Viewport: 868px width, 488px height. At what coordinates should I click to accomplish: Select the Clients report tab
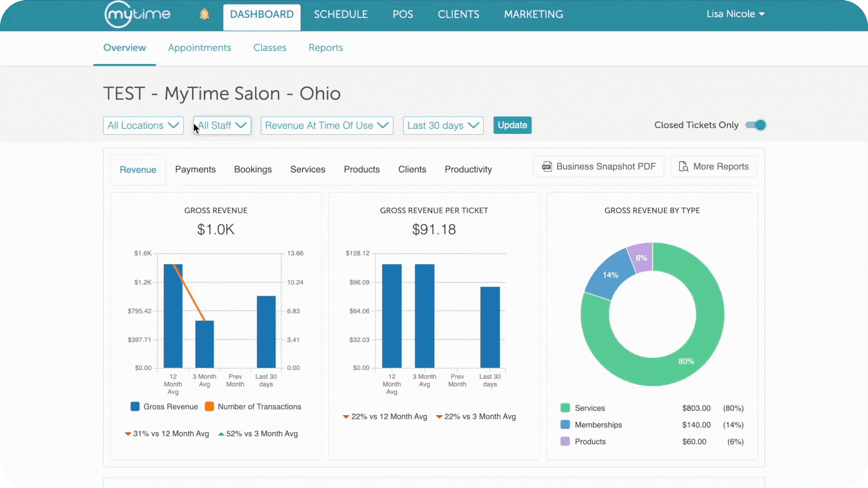[412, 169]
